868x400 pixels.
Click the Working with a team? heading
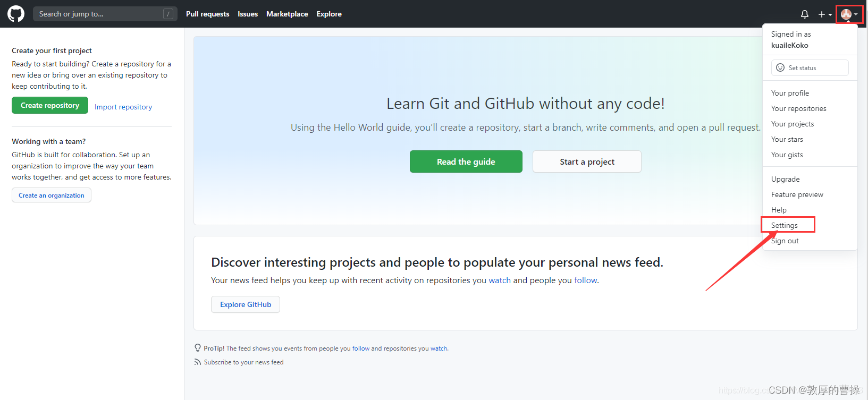[x=48, y=141]
